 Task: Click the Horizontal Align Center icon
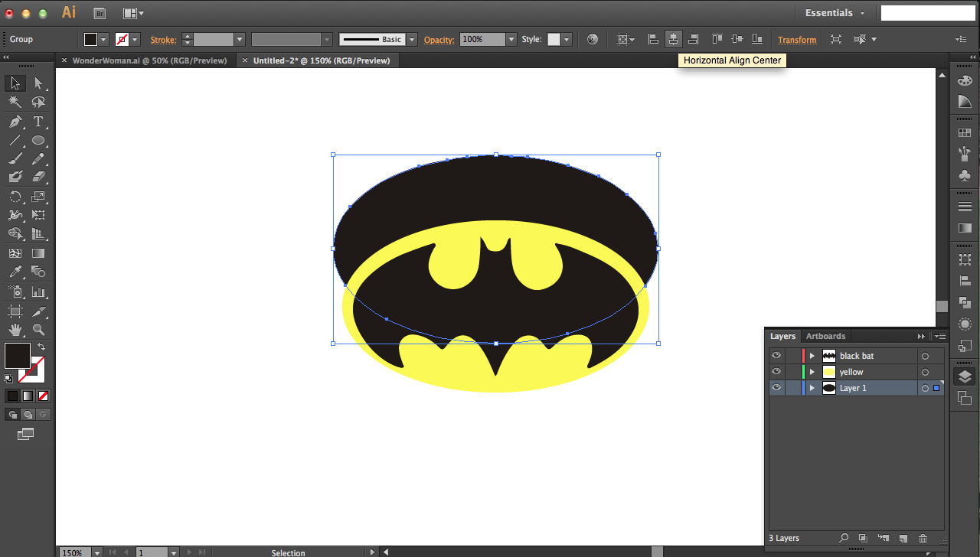[674, 39]
